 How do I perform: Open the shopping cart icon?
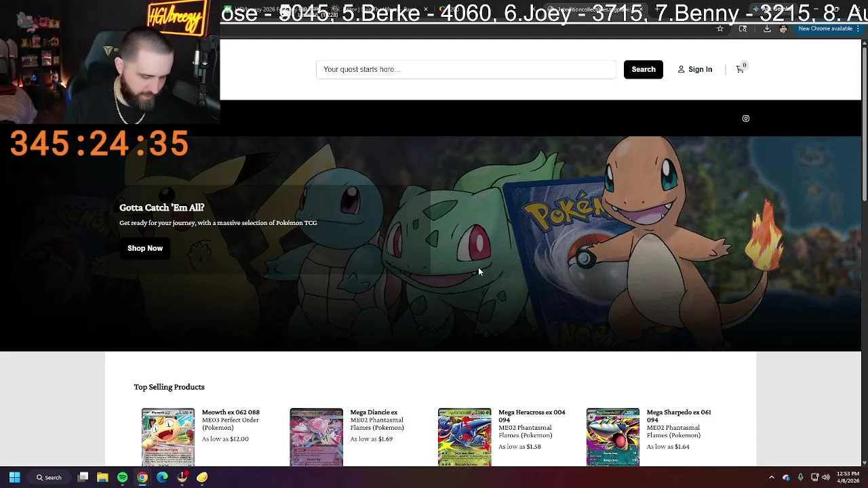[741, 68]
